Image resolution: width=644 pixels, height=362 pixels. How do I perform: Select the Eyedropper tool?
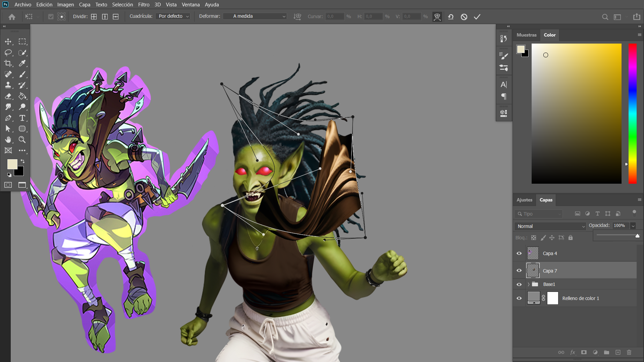click(22, 63)
